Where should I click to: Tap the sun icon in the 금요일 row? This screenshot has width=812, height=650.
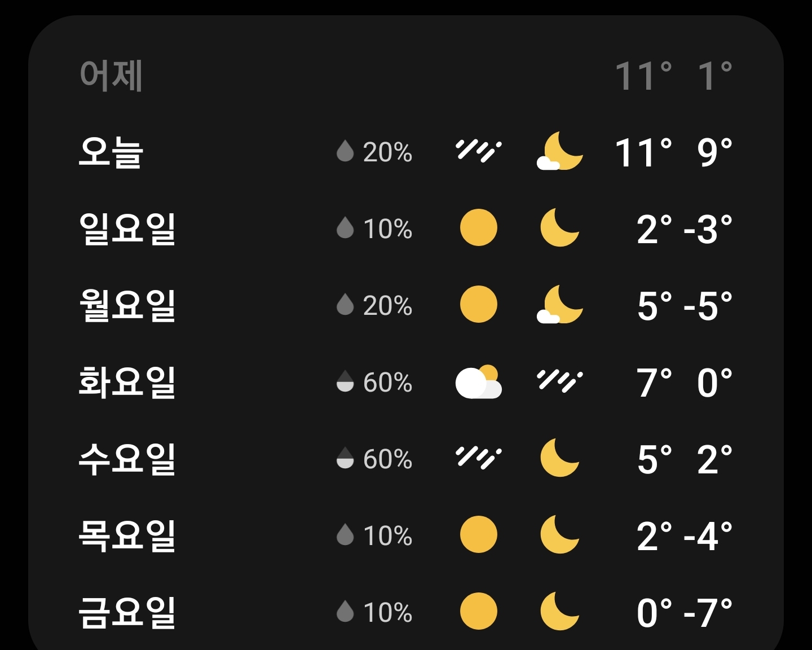tap(478, 612)
